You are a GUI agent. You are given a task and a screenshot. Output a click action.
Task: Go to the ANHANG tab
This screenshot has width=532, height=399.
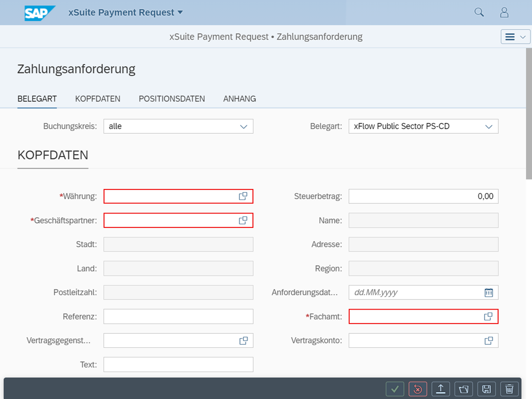point(239,99)
